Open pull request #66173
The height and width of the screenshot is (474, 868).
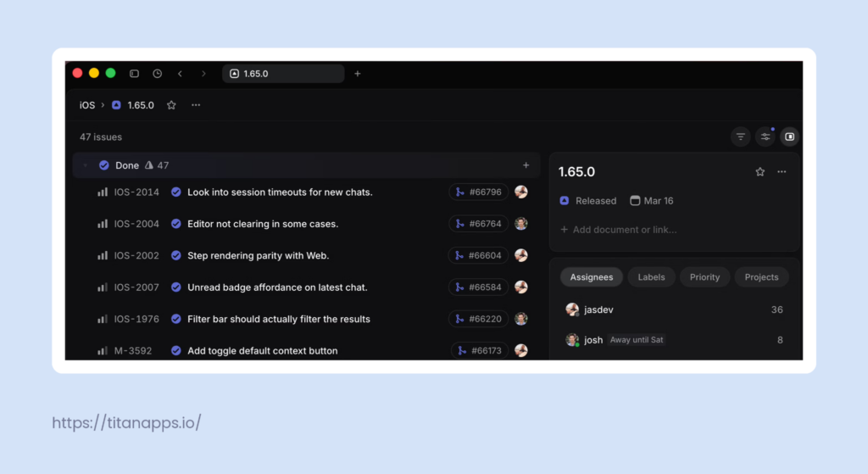[x=480, y=350]
